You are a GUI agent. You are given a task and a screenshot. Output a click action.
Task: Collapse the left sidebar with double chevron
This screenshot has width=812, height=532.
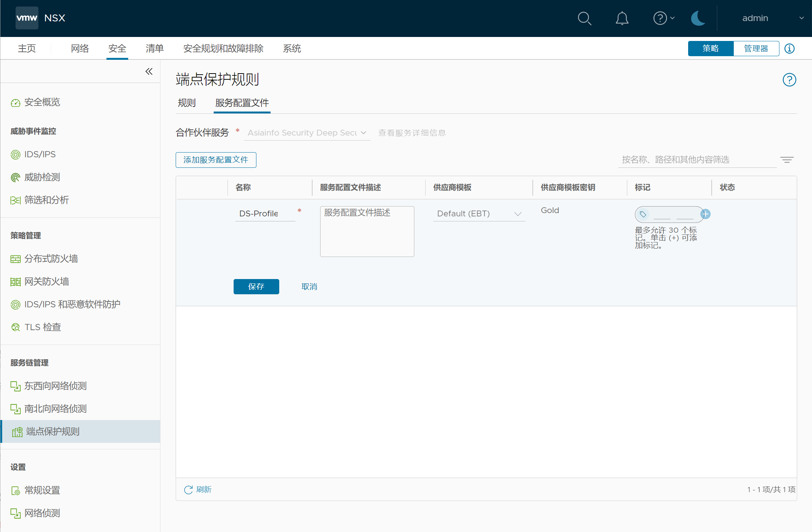point(149,71)
